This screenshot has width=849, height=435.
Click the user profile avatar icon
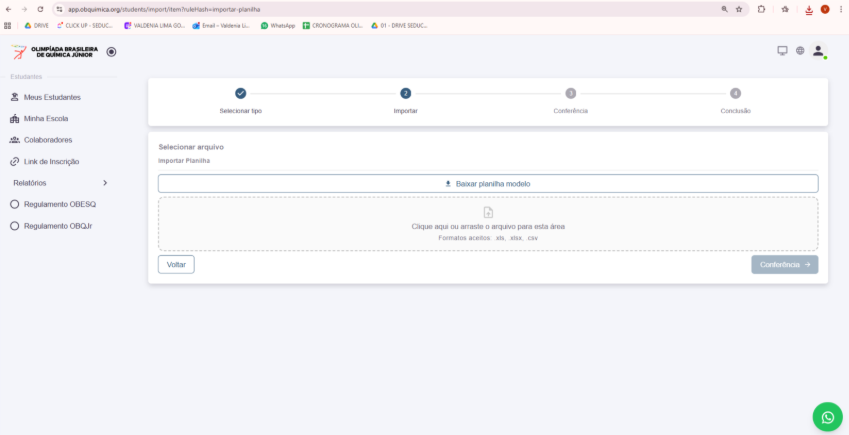pos(818,51)
